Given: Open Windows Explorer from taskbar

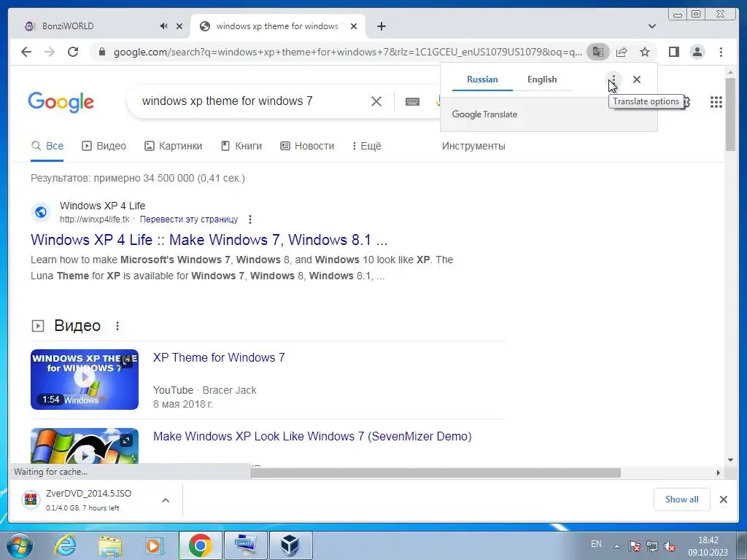Looking at the screenshot, I should click(110, 545).
